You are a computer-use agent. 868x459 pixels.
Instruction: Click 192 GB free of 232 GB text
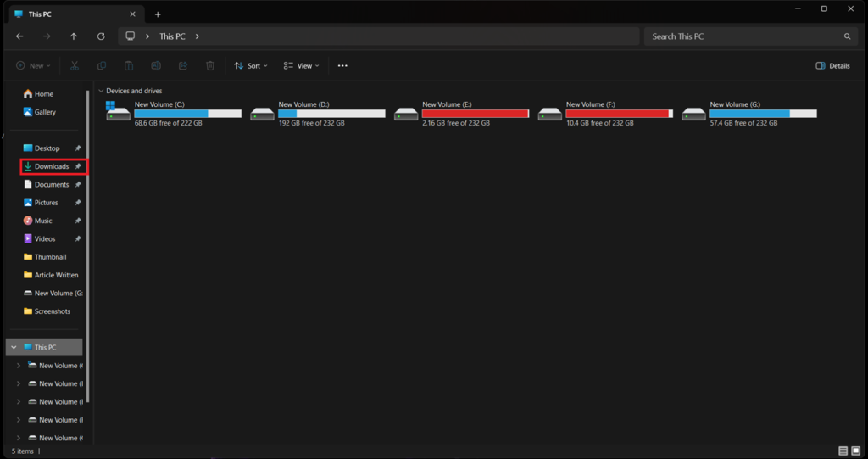coord(312,123)
